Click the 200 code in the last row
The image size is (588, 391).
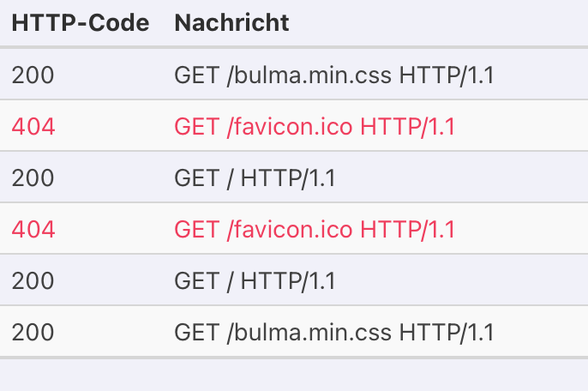click(x=33, y=333)
